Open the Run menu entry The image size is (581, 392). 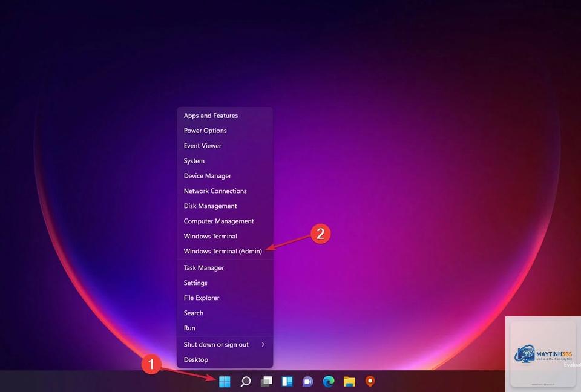[225, 328]
